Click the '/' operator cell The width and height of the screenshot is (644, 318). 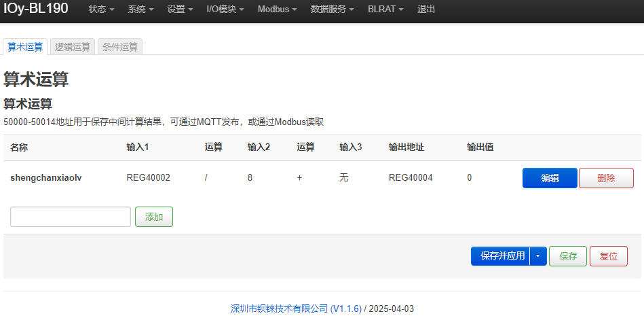click(206, 178)
